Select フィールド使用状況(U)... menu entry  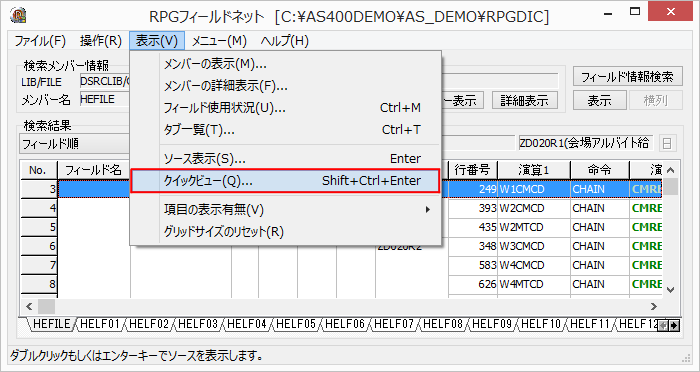point(286,108)
